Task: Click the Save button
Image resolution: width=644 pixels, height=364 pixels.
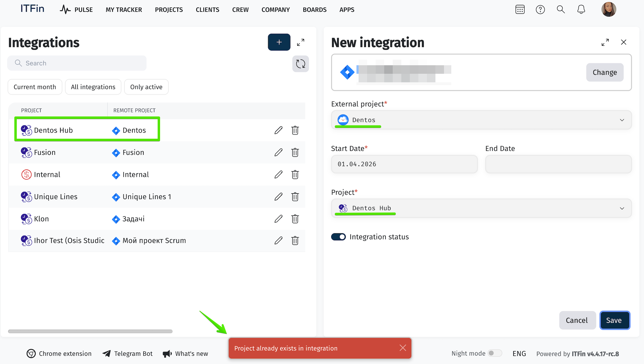Action: click(x=614, y=320)
